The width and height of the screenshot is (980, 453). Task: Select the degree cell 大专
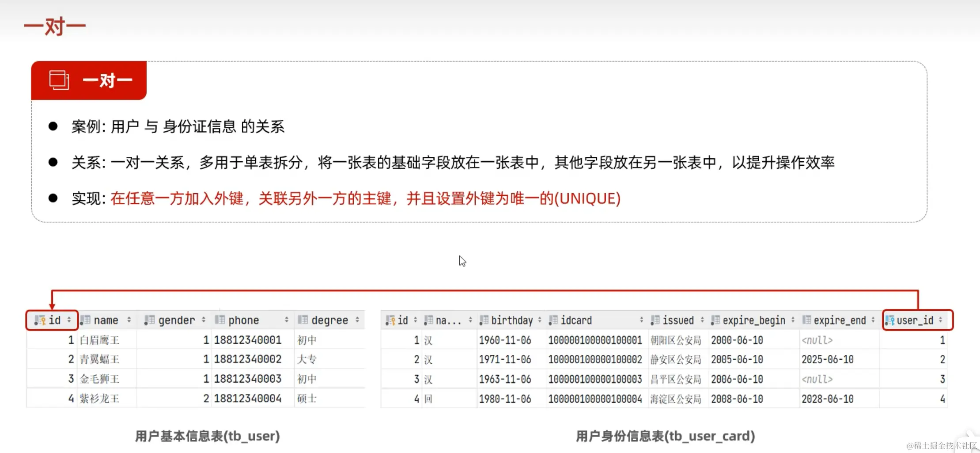307,359
